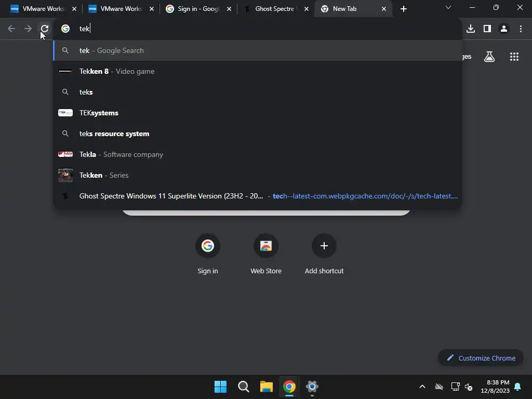Close the New Tab tab

coord(384,9)
